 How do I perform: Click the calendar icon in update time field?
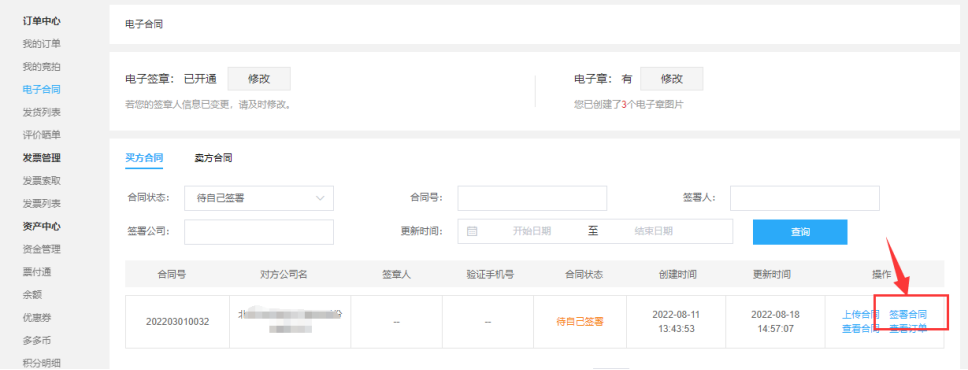(472, 232)
